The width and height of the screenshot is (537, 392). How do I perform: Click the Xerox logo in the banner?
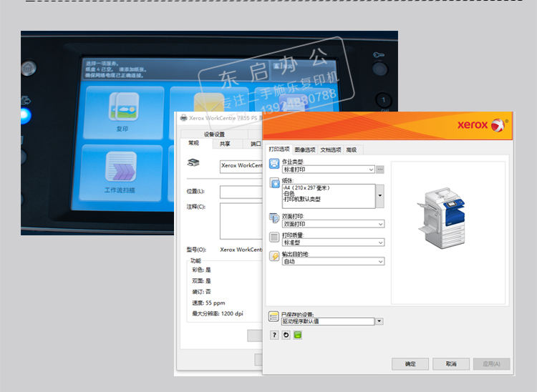pyautogui.click(x=483, y=125)
